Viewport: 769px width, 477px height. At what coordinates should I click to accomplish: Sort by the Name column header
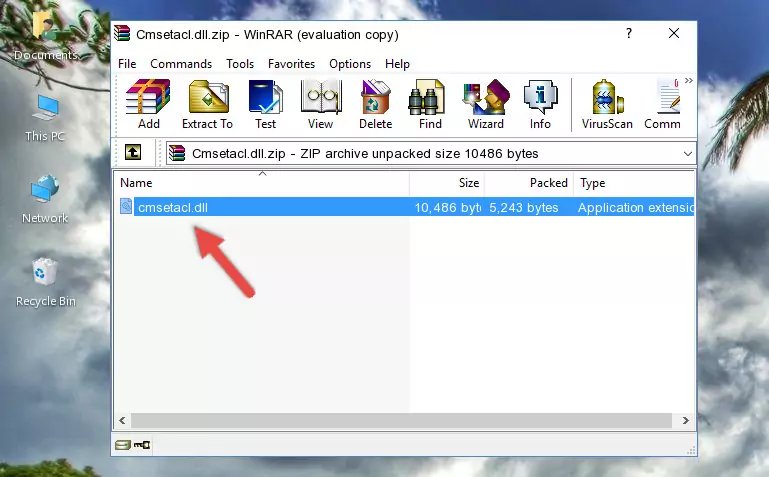262,183
